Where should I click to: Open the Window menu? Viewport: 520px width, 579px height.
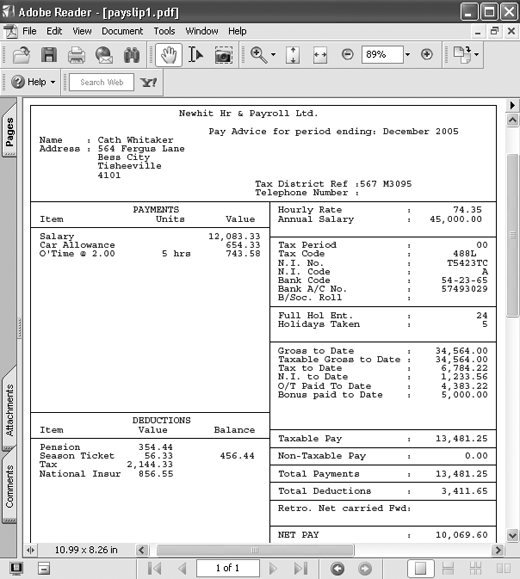[202, 31]
